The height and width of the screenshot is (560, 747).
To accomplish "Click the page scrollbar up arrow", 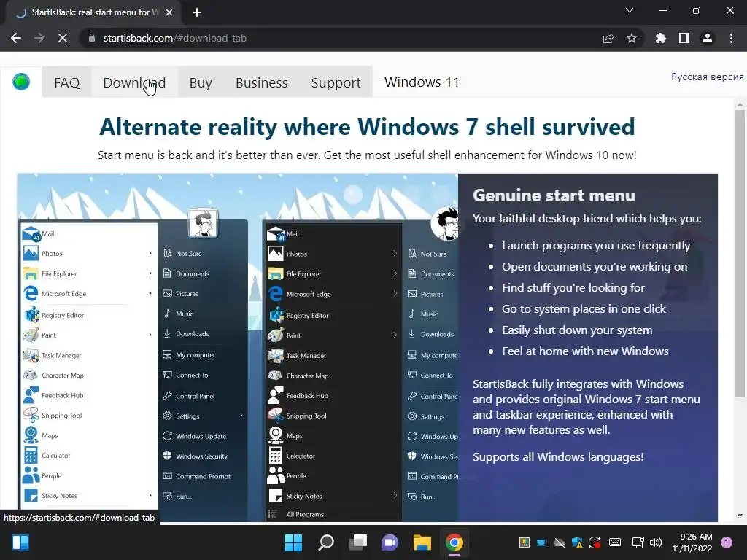I will click(740, 104).
